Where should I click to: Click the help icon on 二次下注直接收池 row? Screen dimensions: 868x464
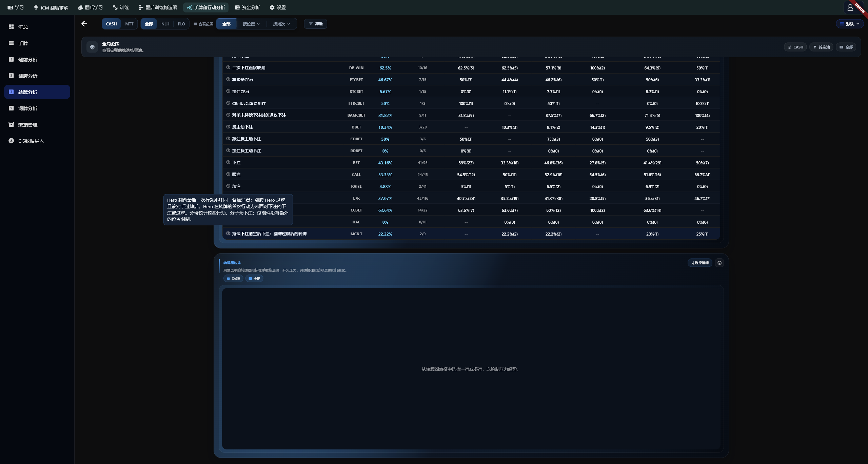click(x=228, y=67)
